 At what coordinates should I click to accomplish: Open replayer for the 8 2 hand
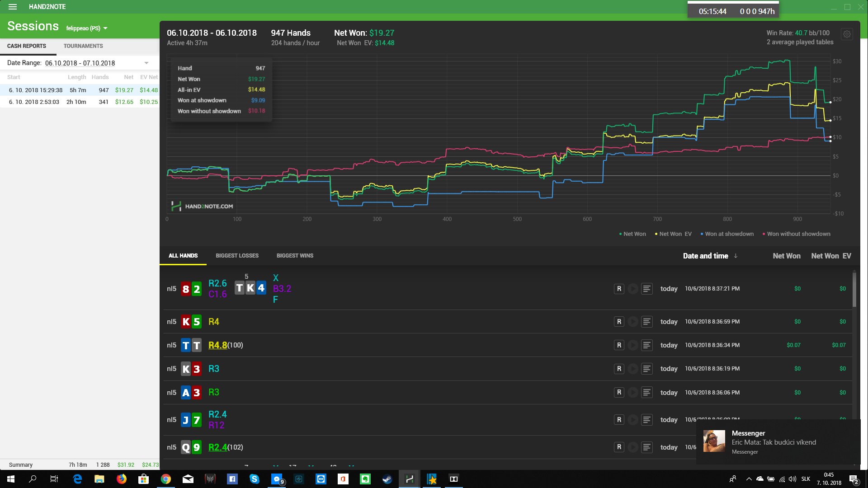619,289
